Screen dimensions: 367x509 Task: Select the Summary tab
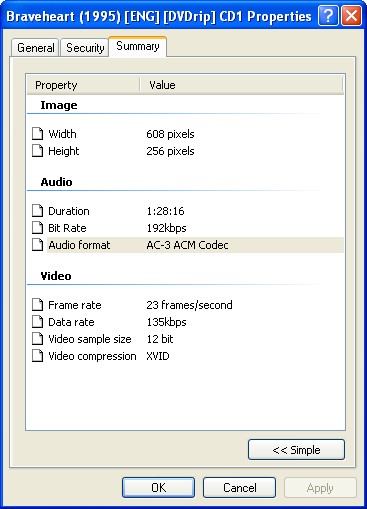click(138, 46)
